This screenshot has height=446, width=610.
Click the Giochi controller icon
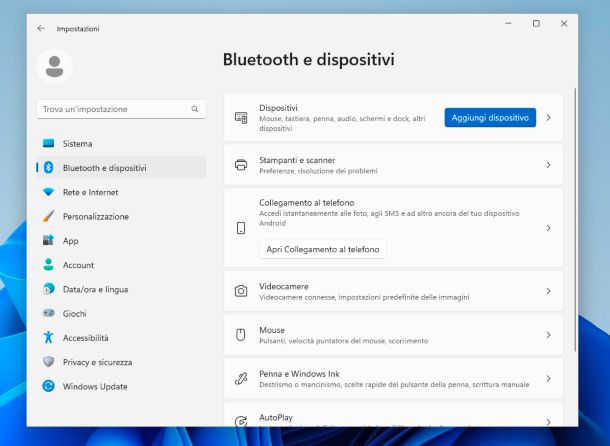[48, 313]
